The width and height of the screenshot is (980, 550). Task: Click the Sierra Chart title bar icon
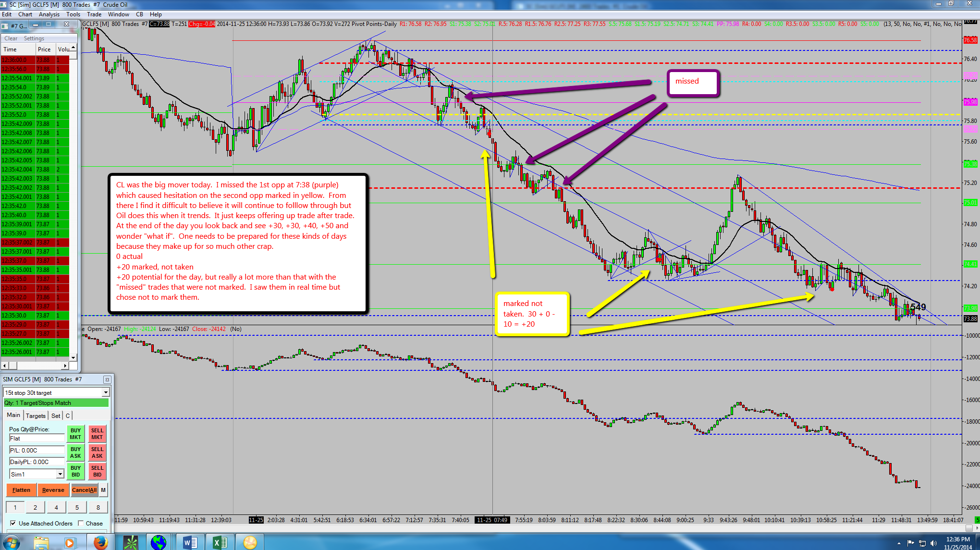[4, 4]
